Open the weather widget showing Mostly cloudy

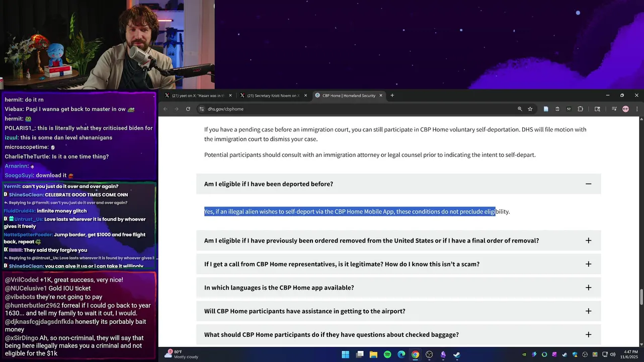pos(182,354)
